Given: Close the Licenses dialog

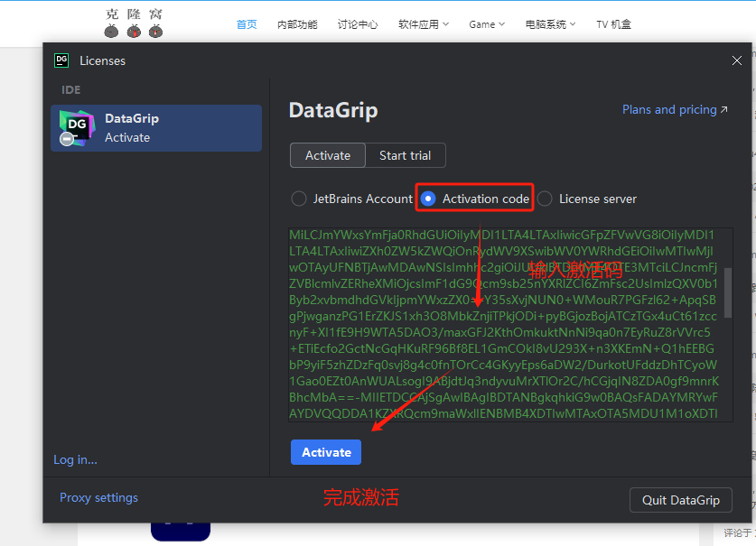Looking at the screenshot, I should click(737, 60).
